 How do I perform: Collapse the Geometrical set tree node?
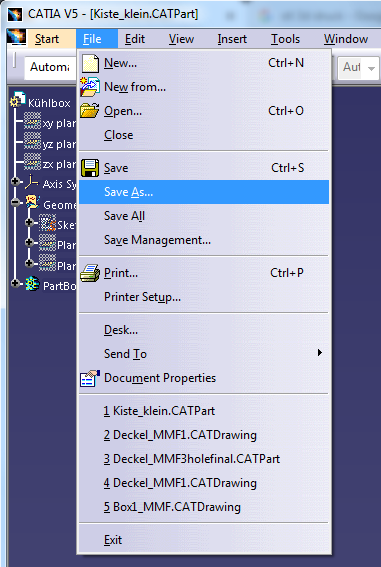(15, 202)
